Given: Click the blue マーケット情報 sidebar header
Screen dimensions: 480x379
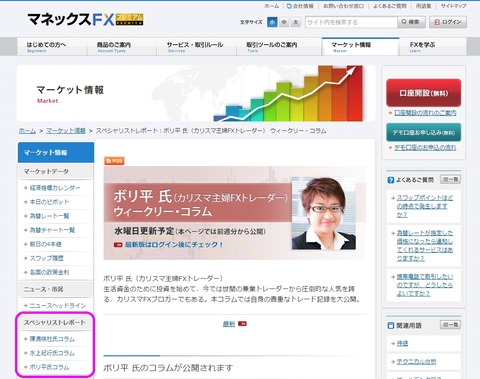Looking at the screenshot, I should pyautogui.click(x=56, y=153).
